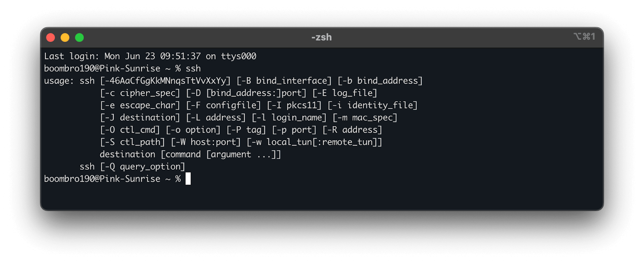The image size is (644, 264).
Task: Click the yellow minimize traffic light
Action: pos(65,37)
